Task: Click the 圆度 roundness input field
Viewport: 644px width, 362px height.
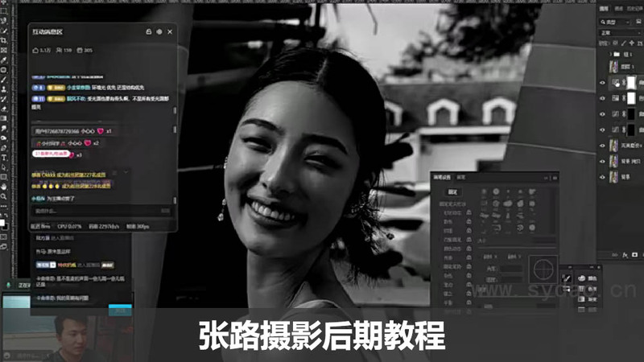Action: 511,279
